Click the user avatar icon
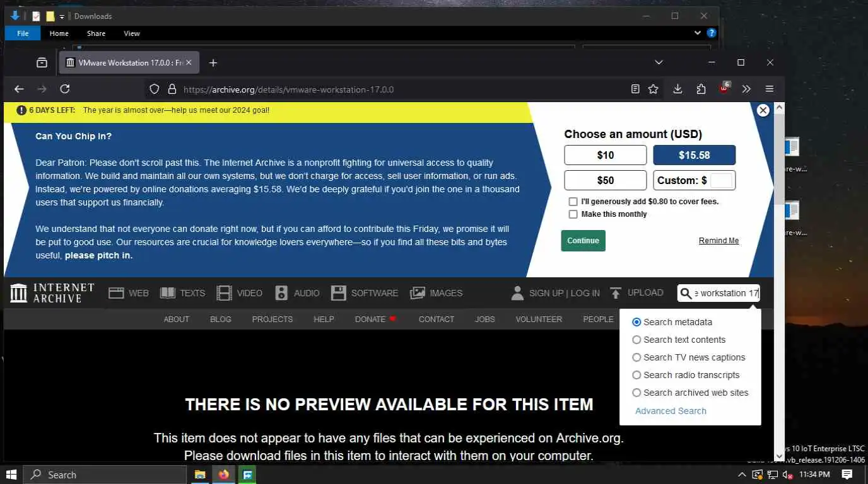This screenshot has width=868, height=484. [517, 293]
